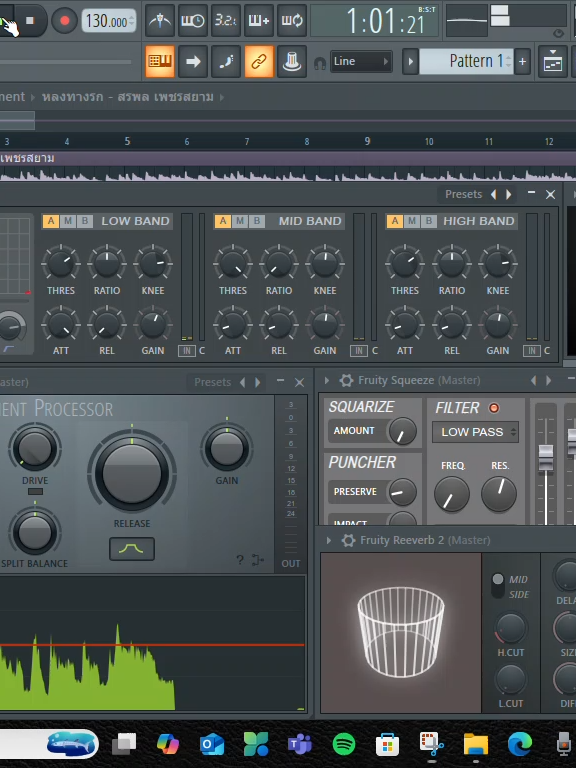Add new pattern with plus button
The image size is (576, 768).
tap(522, 62)
